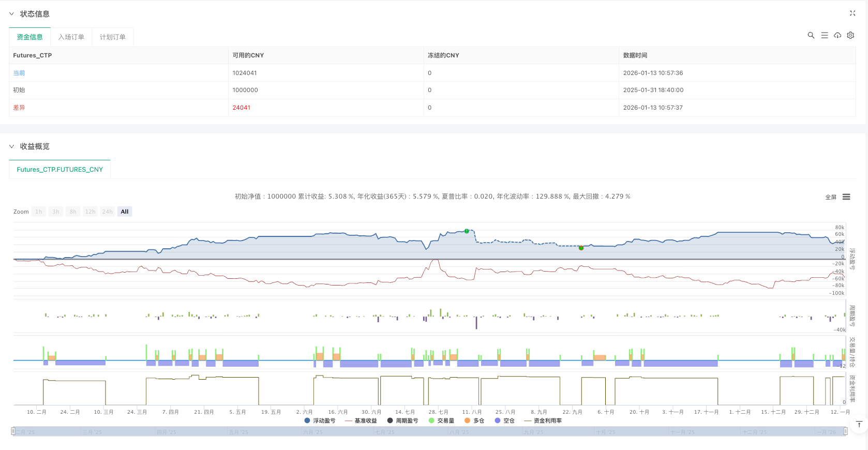Viewport: 868px width, 450px height.
Task: Click the left handle of range navigator
Action: click(x=13, y=431)
